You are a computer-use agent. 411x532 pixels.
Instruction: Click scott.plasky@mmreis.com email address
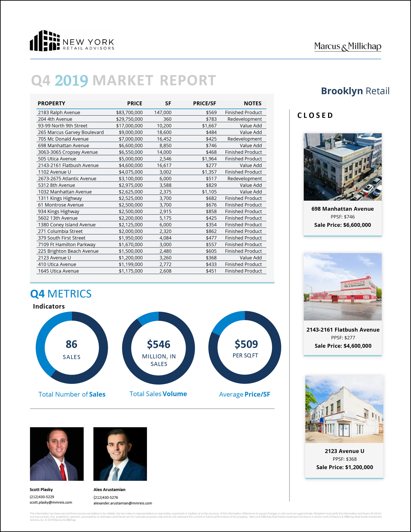(51, 502)
